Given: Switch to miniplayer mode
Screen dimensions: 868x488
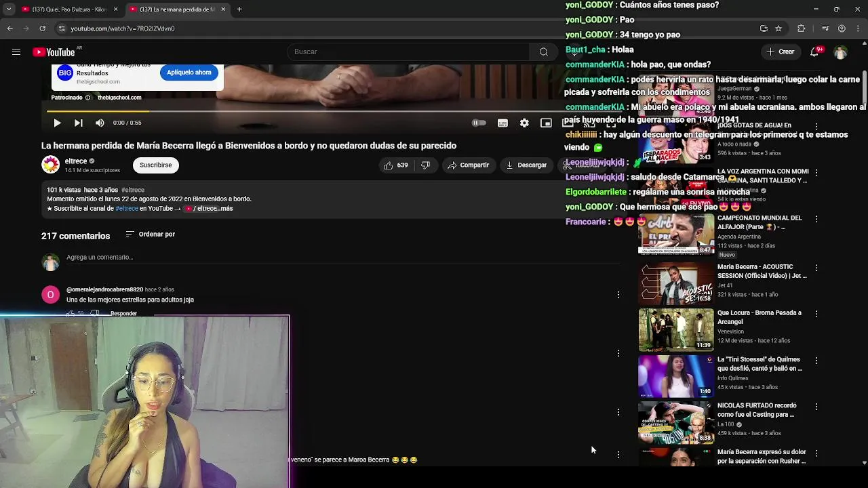Looking at the screenshot, I should click(546, 123).
